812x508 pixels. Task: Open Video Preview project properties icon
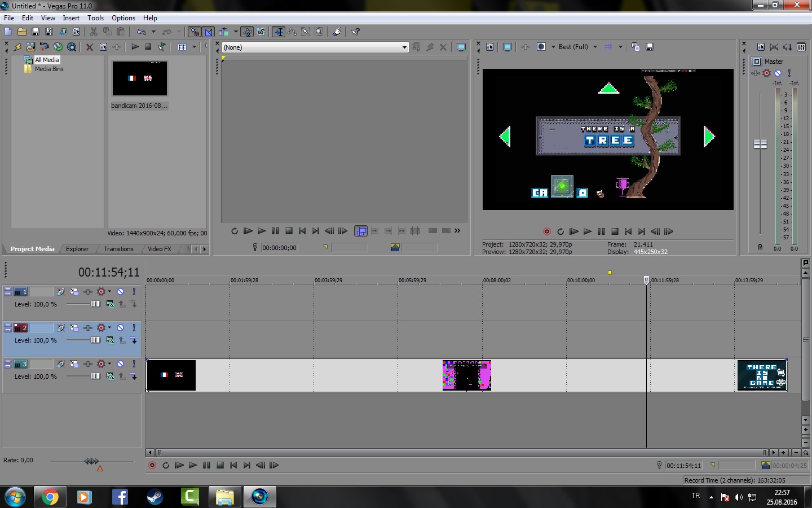(x=490, y=47)
